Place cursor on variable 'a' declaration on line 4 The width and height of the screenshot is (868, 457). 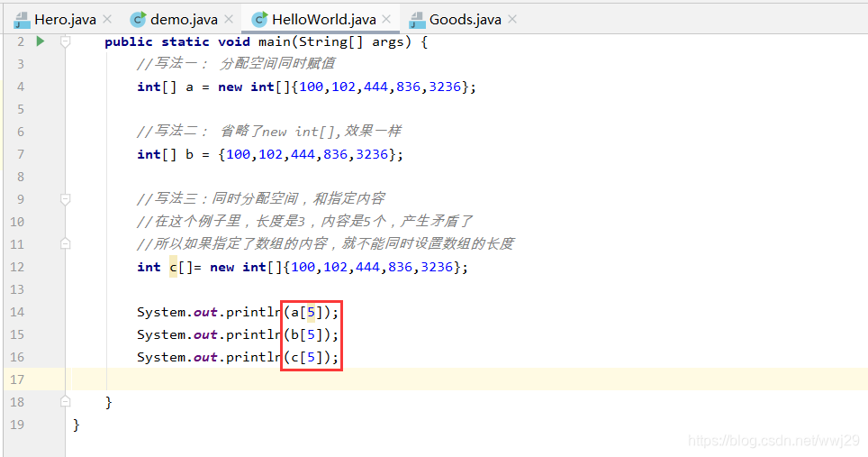point(189,87)
